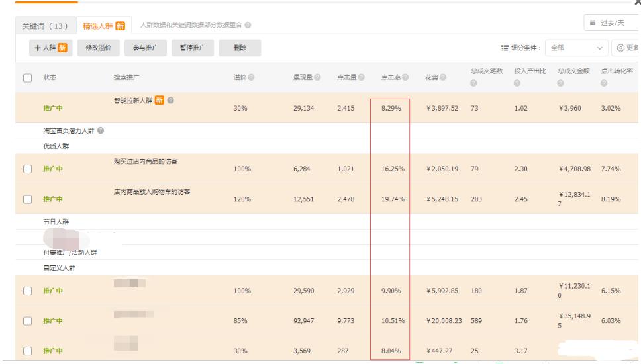
Task: Click help icon under 总成交金额 header
Action: [560, 83]
